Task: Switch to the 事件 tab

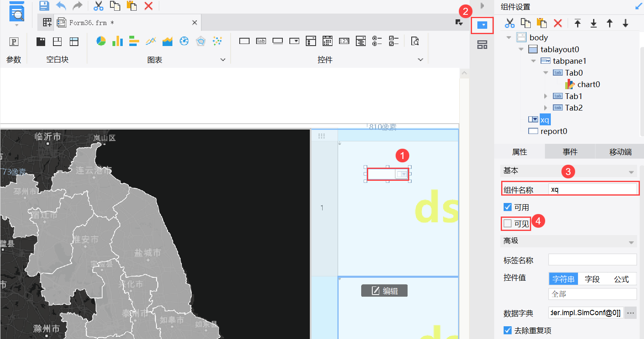Action: click(570, 152)
